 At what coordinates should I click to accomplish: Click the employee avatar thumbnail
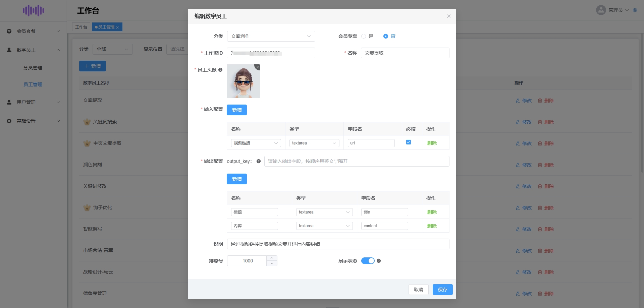click(244, 81)
